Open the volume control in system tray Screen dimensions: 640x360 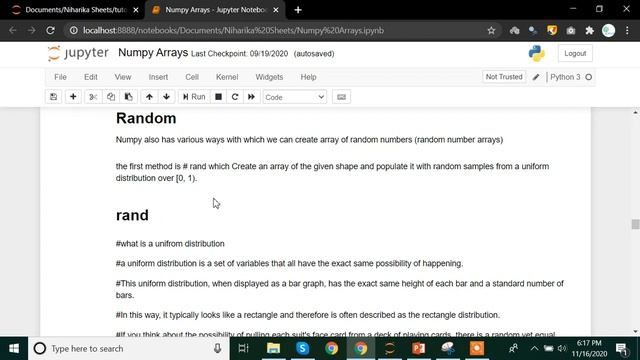click(562, 349)
